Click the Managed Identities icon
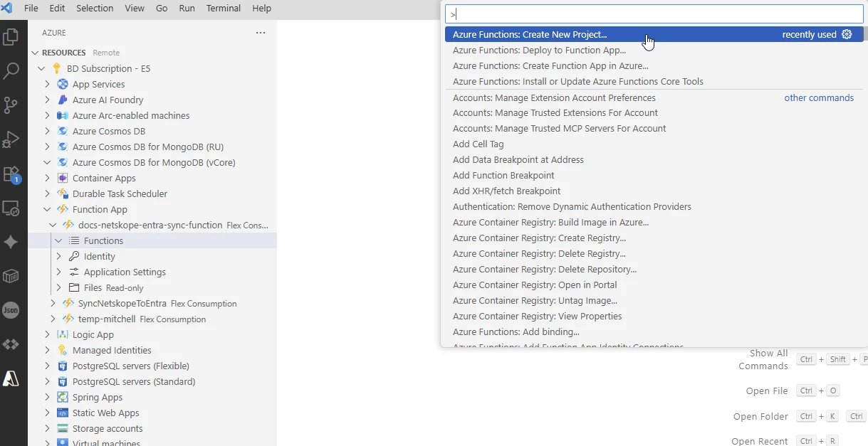This screenshot has width=868, height=446. [63, 350]
